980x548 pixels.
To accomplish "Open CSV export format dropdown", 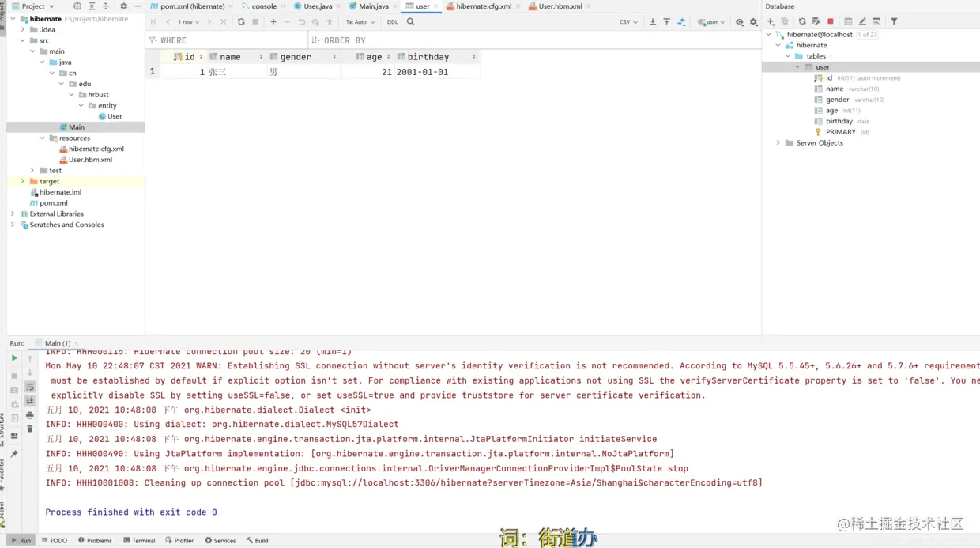I will [x=628, y=22].
